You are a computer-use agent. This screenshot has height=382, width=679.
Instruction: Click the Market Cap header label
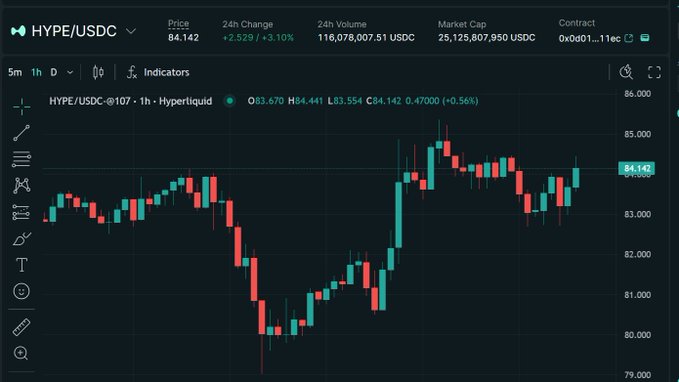point(462,24)
